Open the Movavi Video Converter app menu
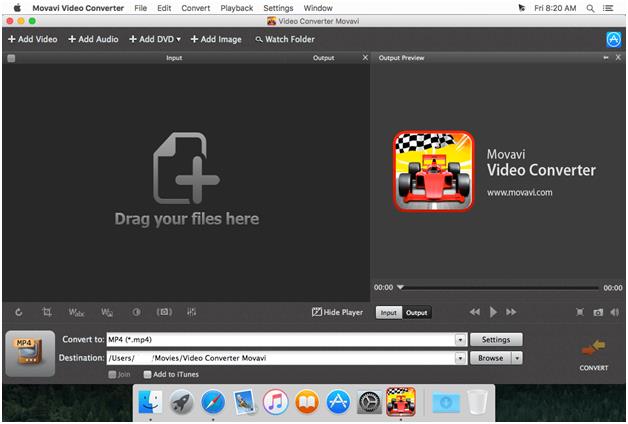The height and width of the screenshot is (424, 628). (x=78, y=8)
